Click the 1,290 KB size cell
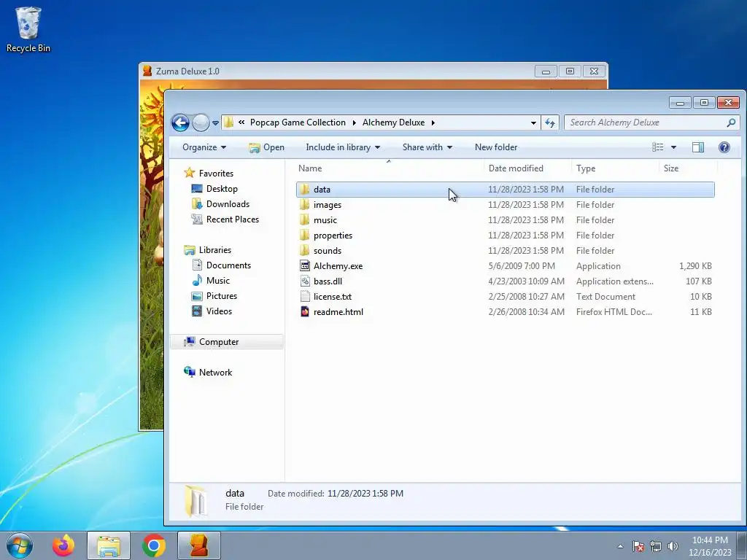This screenshot has height=560, width=747. [695, 265]
